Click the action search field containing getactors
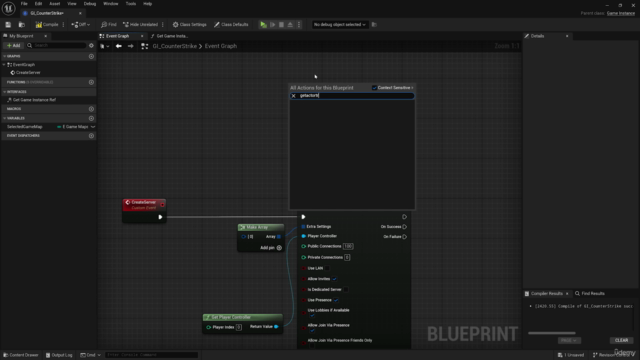 [352, 96]
